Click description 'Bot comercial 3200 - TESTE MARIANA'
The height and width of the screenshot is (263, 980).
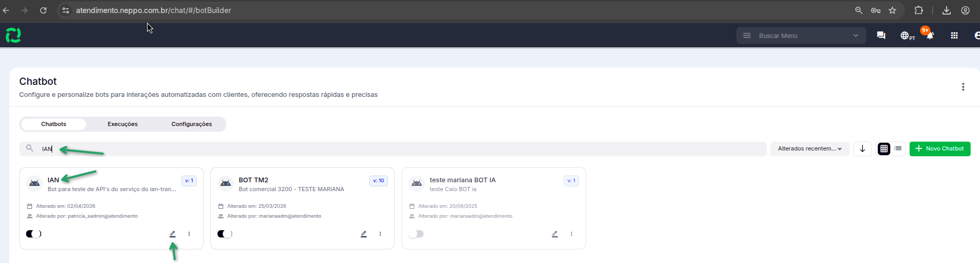point(291,189)
